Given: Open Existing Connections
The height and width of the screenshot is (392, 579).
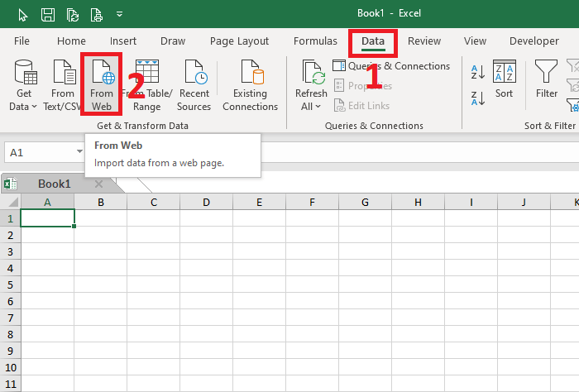Looking at the screenshot, I should pos(250,86).
